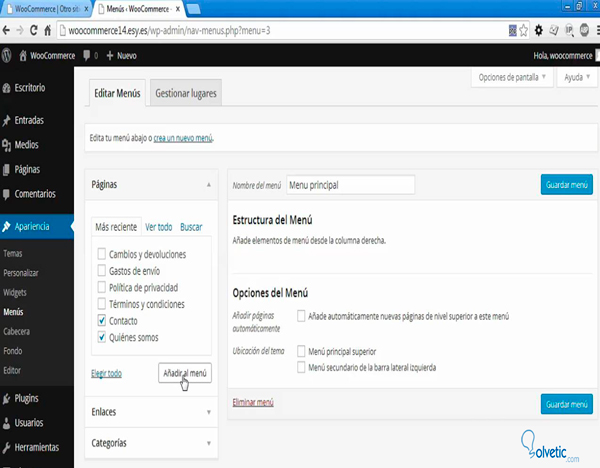Check Gastos de envío page

[101, 271]
